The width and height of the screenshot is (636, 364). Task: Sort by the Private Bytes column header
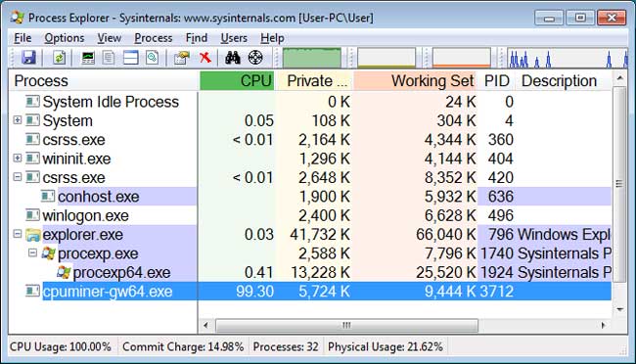pos(314,81)
